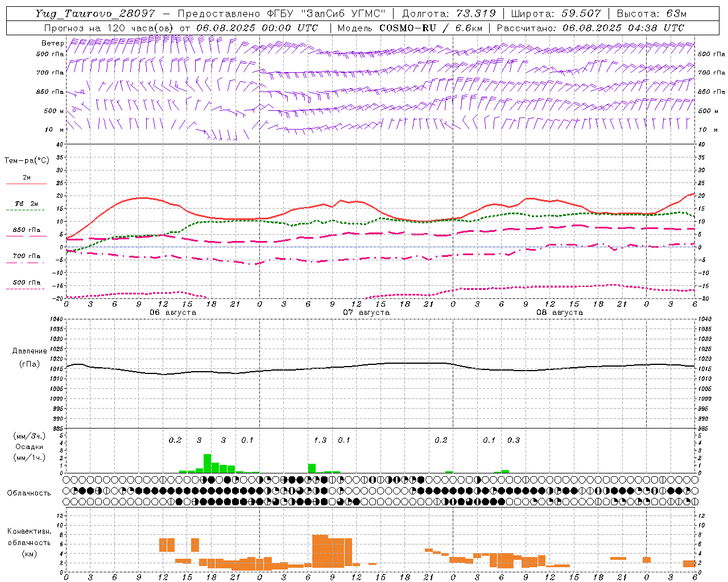Click the date label '07 августа'
This screenshot has width=728, height=582.
366,313
